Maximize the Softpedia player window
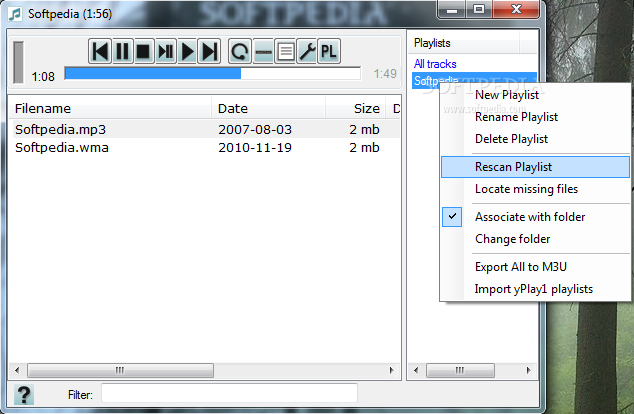 click(479, 10)
